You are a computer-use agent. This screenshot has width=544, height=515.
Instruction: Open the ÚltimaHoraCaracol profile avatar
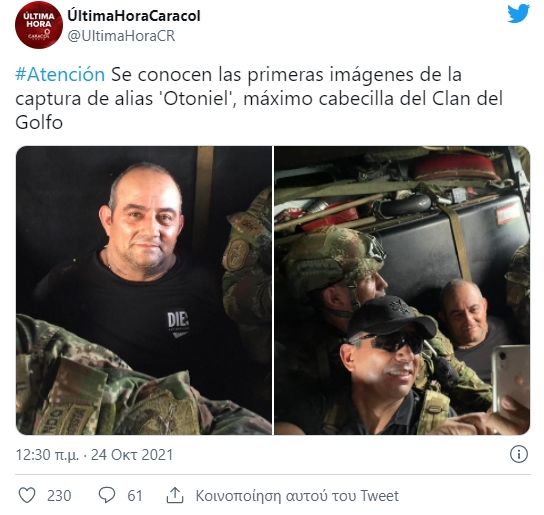(39, 25)
